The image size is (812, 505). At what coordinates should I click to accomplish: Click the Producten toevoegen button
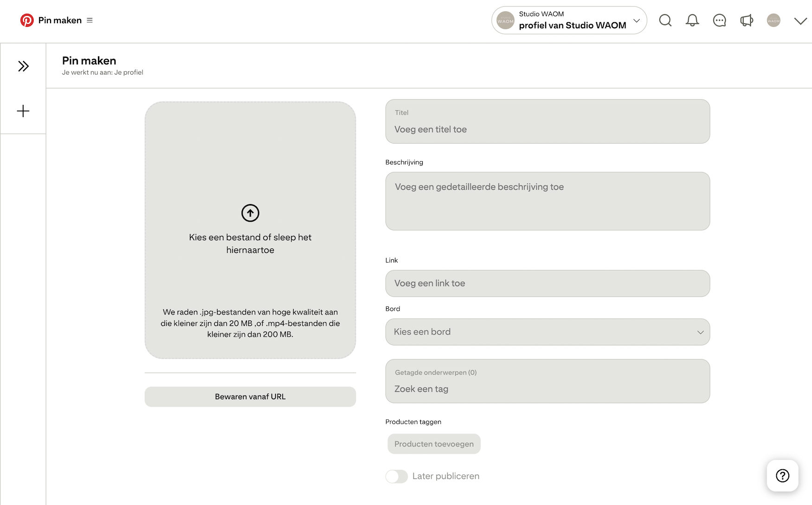point(433,444)
